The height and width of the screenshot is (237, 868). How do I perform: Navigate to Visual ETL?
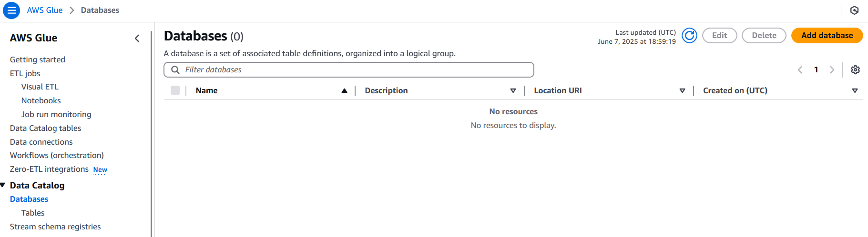coord(40,87)
